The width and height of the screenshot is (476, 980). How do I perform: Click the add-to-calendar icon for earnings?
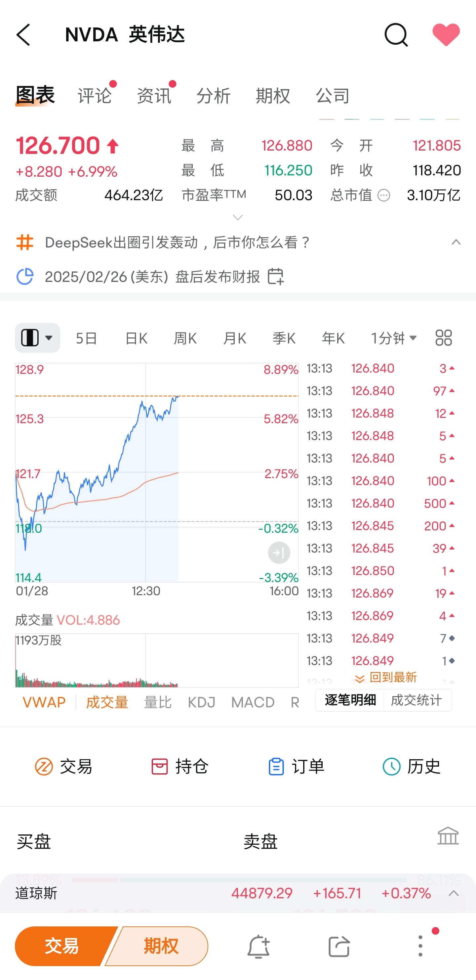click(x=276, y=277)
